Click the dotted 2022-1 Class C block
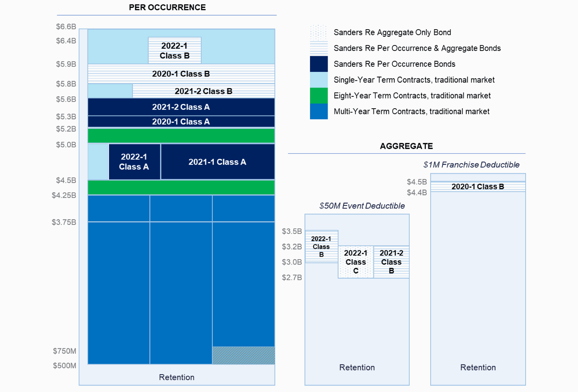This screenshot has width=578, height=392. 355,262
